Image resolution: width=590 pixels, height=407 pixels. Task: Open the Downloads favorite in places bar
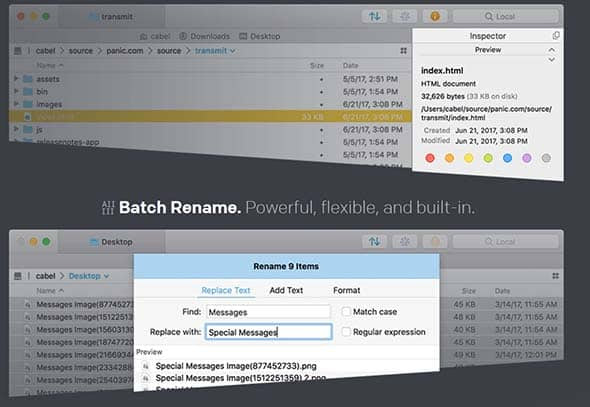[x=204, y=36]
